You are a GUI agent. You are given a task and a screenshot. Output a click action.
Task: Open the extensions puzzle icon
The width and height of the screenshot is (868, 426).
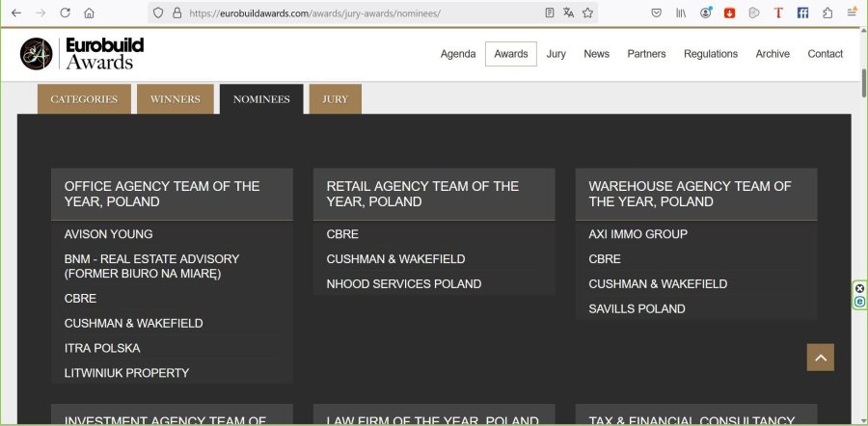point(827,13)
